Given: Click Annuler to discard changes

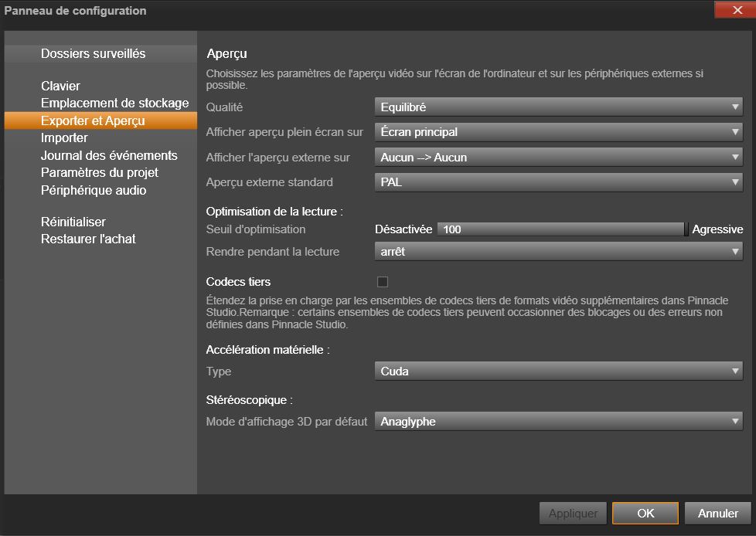Looking at the screenshot, I should point(718,514).
